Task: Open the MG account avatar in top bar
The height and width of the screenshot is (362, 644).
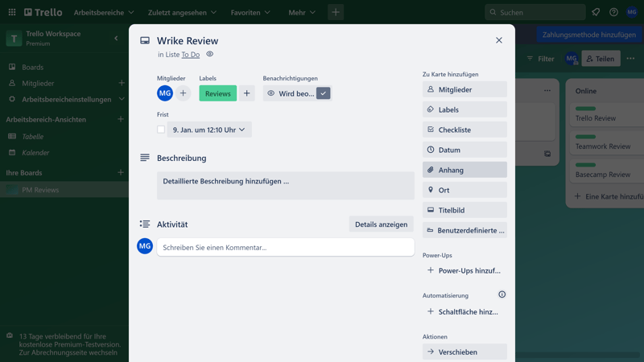Action: coord(632,12)
